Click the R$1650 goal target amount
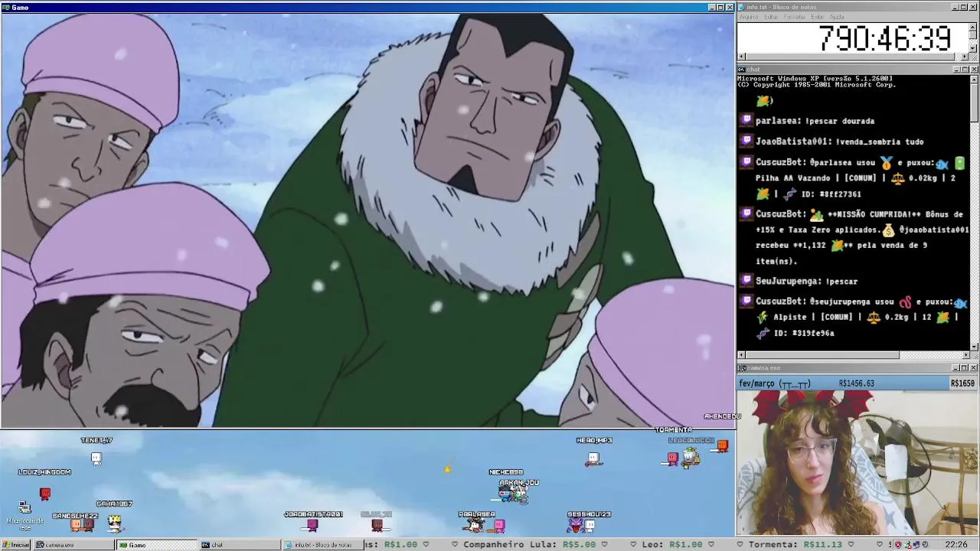 coord(962,383)
